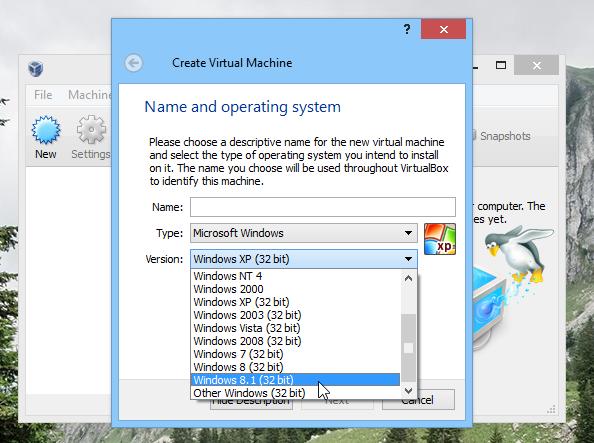The height and width of the screenshot is (443, 594).
Task: Click the Next button in the wizard
Action: pyautogui.click(x=337, y=404)
